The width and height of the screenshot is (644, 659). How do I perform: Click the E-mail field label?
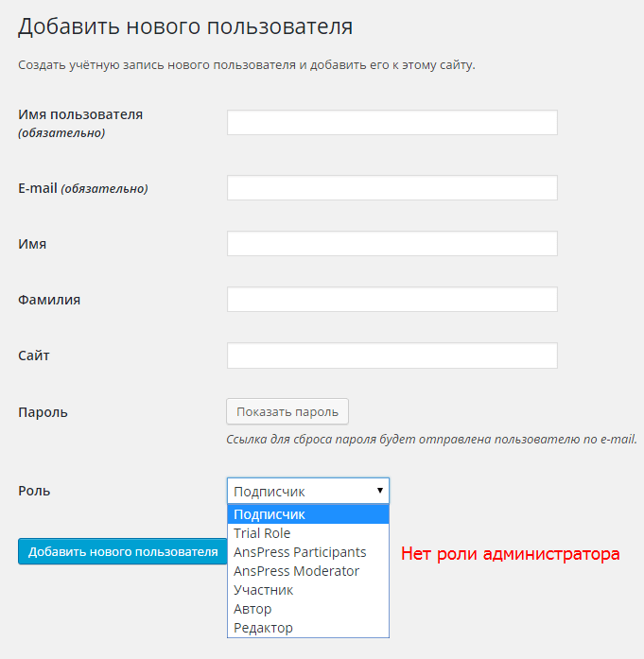point(38,188)
